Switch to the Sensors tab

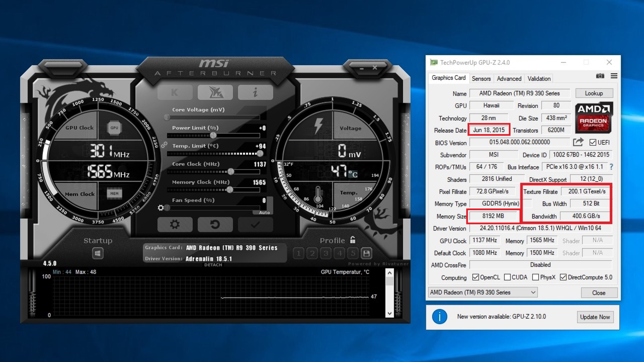[x=481, y=78]
